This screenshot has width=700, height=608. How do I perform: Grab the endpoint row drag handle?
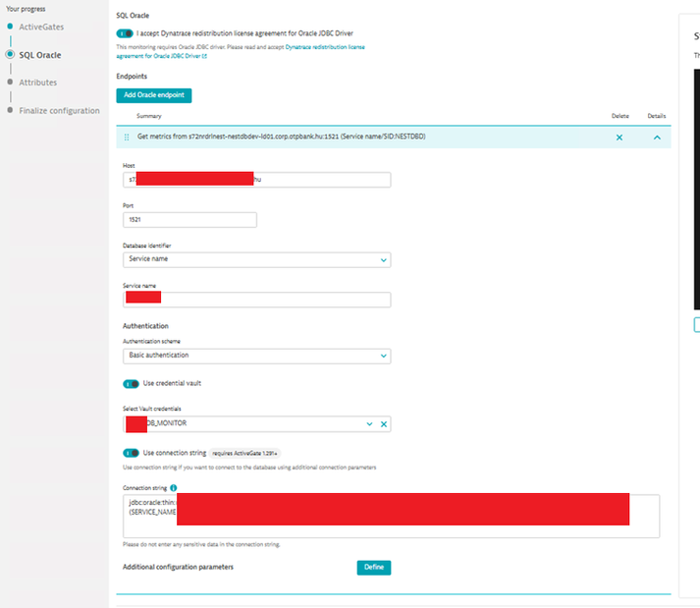click(x=127, y=138)
